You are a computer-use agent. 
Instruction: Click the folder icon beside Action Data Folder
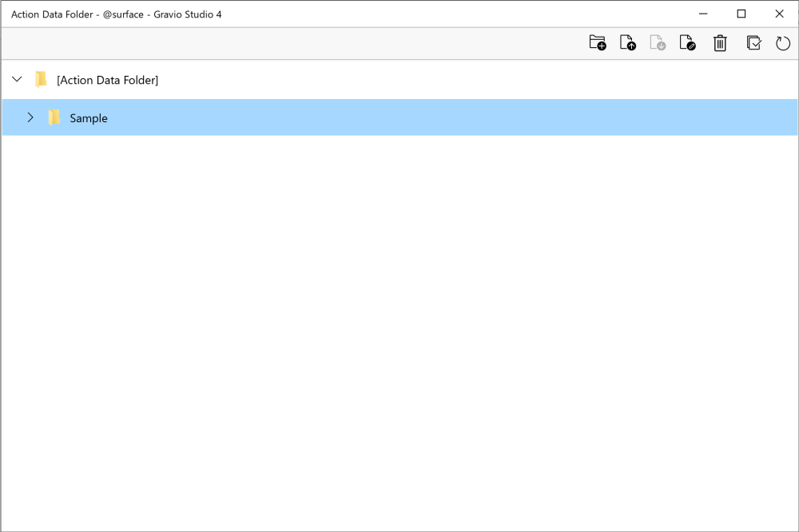[x=41, y=79]
